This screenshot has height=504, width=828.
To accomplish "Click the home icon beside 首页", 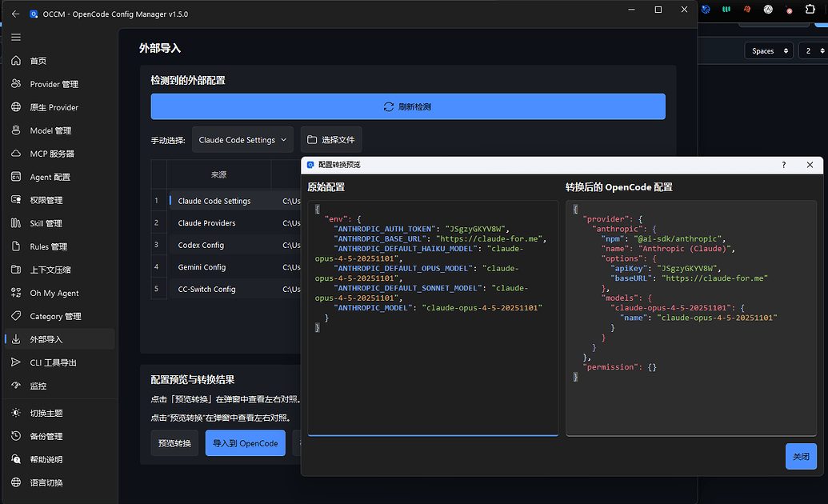I will (x=16, y=61).
